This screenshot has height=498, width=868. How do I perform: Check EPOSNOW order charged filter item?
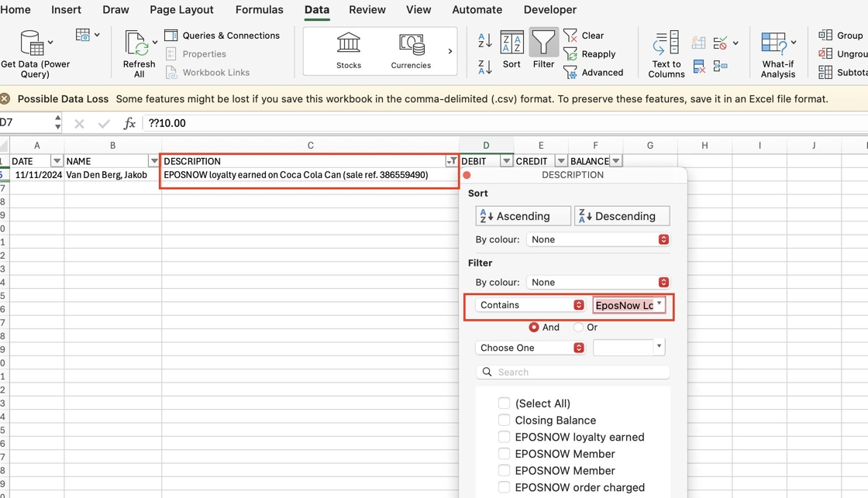pyautogui.click(x=504, y=487)
